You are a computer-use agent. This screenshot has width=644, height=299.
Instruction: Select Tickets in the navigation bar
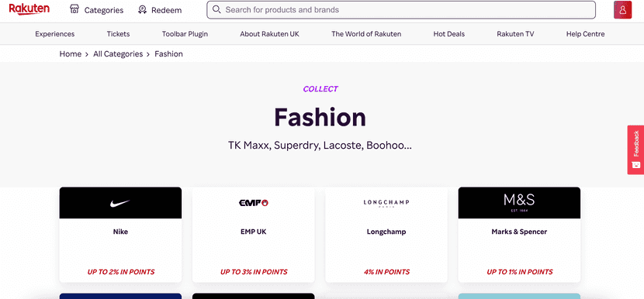(118, 34)
